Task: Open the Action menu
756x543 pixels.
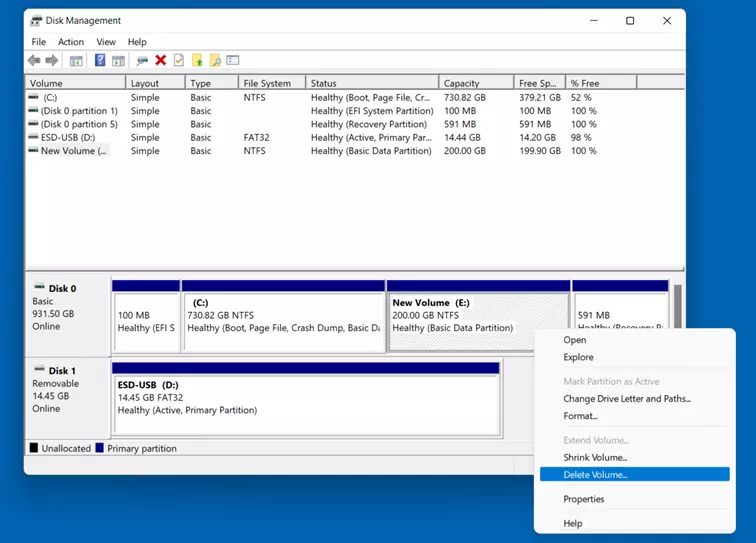Action: pos(71,42)
